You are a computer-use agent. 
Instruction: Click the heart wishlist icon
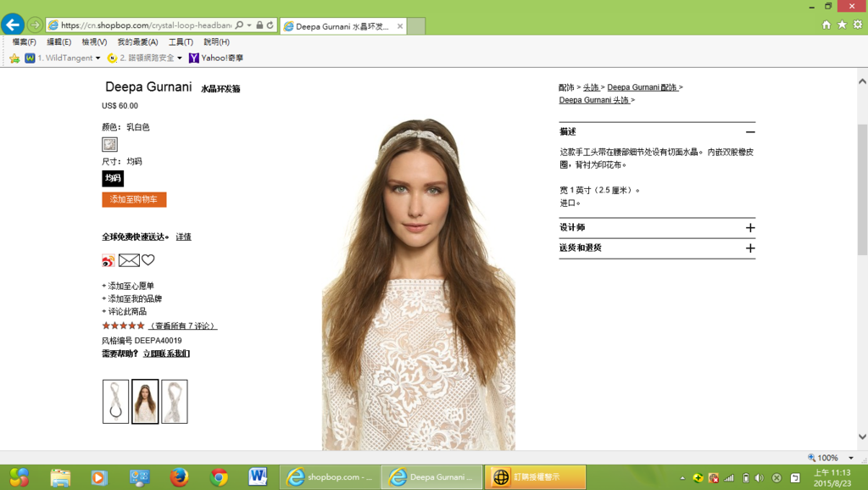click(147, 259)
